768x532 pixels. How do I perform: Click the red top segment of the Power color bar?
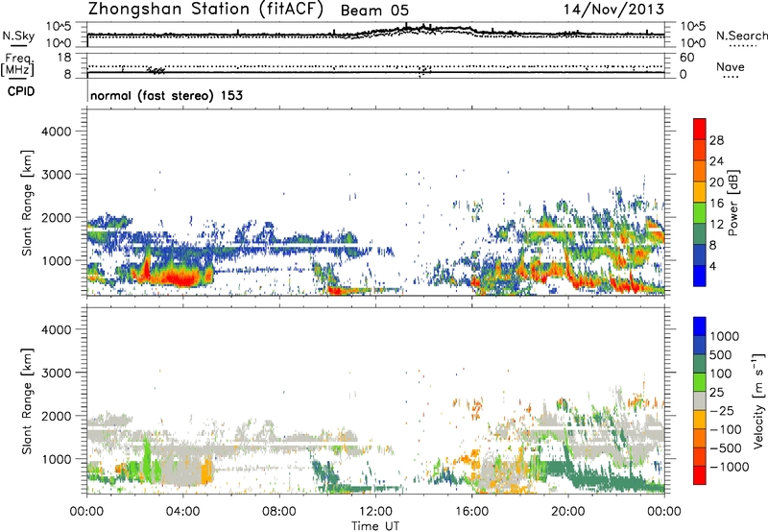700,129
